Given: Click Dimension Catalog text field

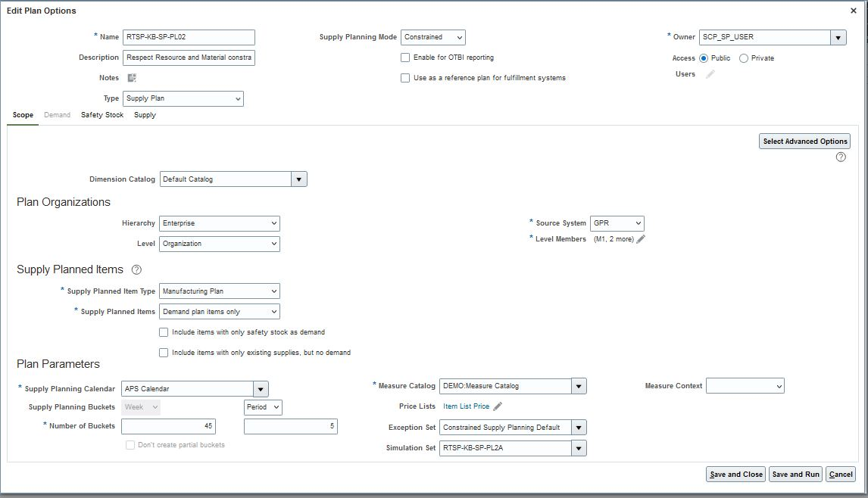Looking at the screenshot, I should [x=226, y=179].
